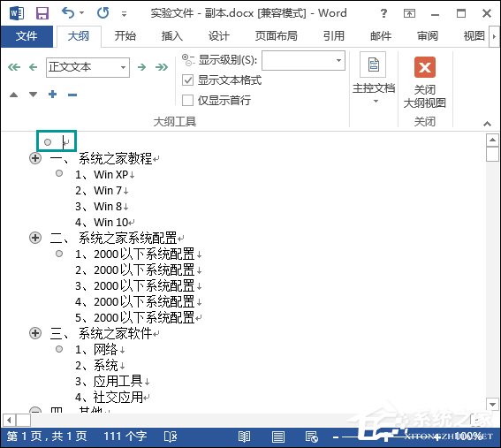Click the text 4、Win 10

102,222
